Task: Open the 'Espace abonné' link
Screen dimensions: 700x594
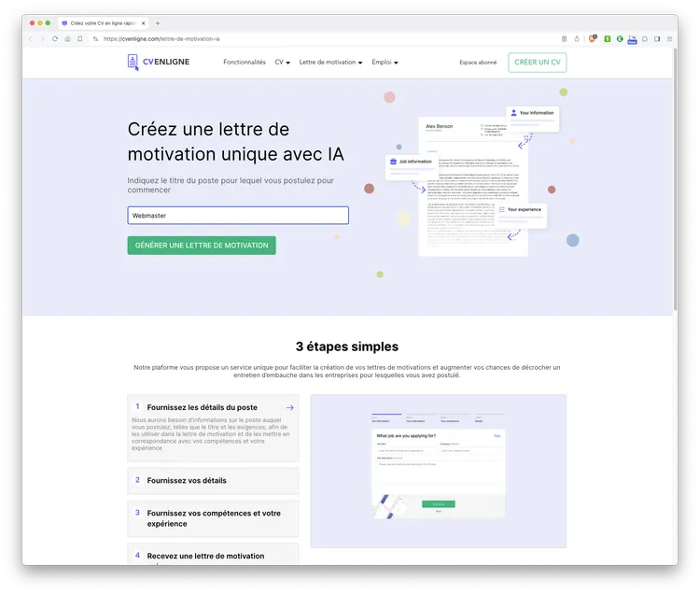Action: [x=478, y=62]
